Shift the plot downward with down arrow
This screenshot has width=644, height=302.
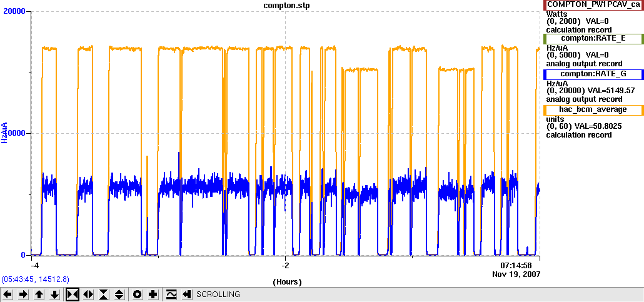pos(54,294)
